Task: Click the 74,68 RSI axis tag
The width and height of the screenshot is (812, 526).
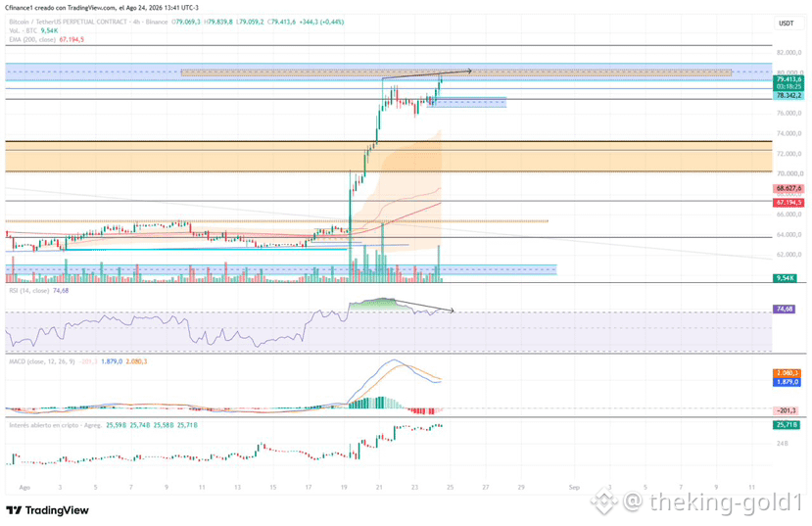Action: point(784,310)
